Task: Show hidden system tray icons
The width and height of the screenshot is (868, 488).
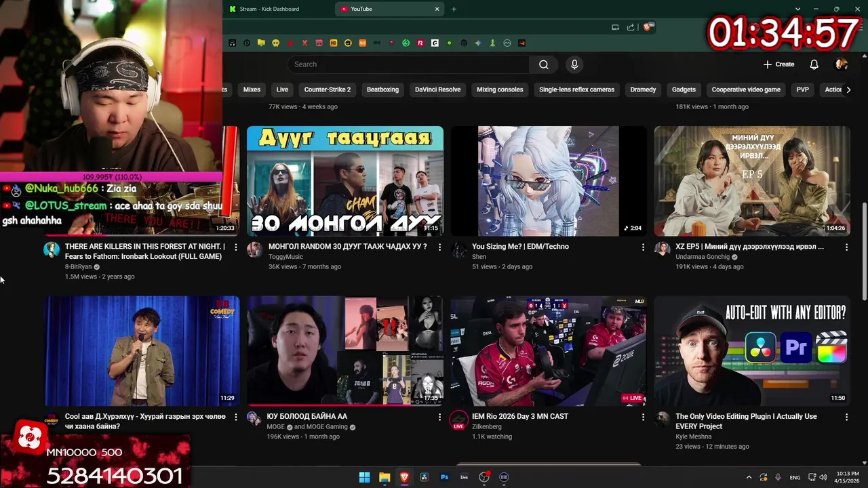Action: pyautogui.click(x=749, y=477)
